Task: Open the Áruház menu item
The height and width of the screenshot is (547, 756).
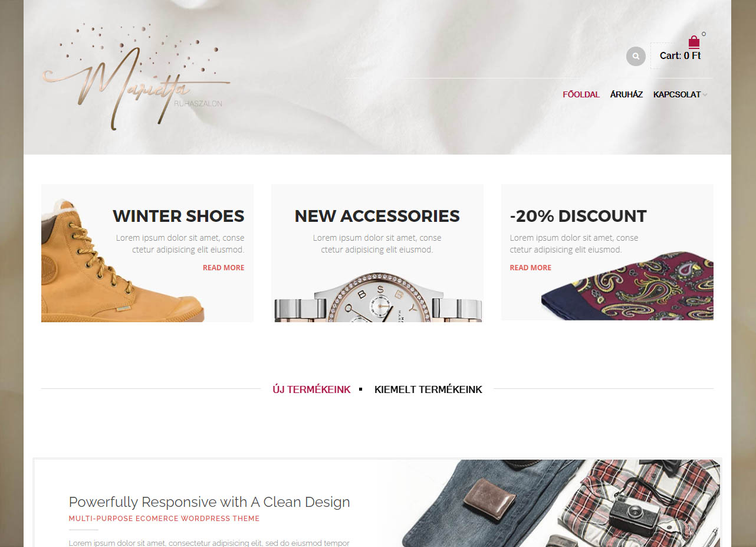Action: pyautogui.click(x=626, y=94)
